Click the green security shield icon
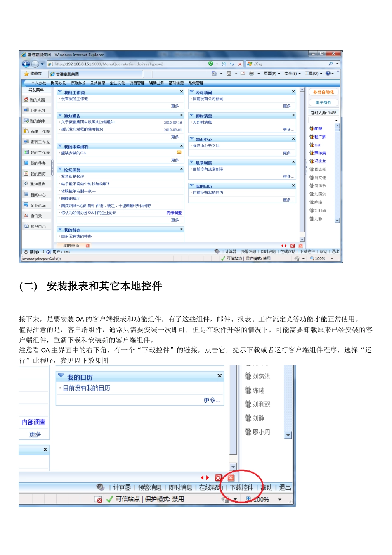Image resolution: width=392 pixels, height=555 pixels. [x=211, y=64]
